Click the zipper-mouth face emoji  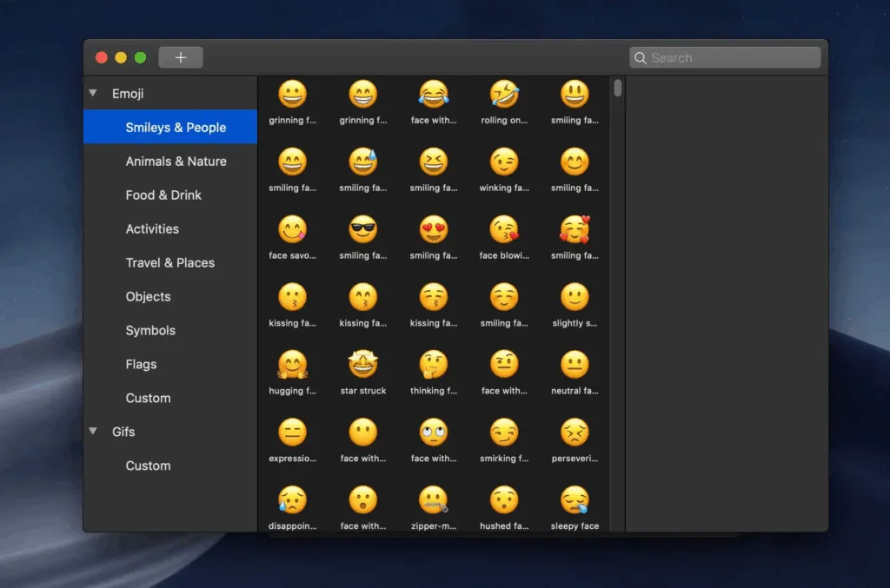pos(433,500)
